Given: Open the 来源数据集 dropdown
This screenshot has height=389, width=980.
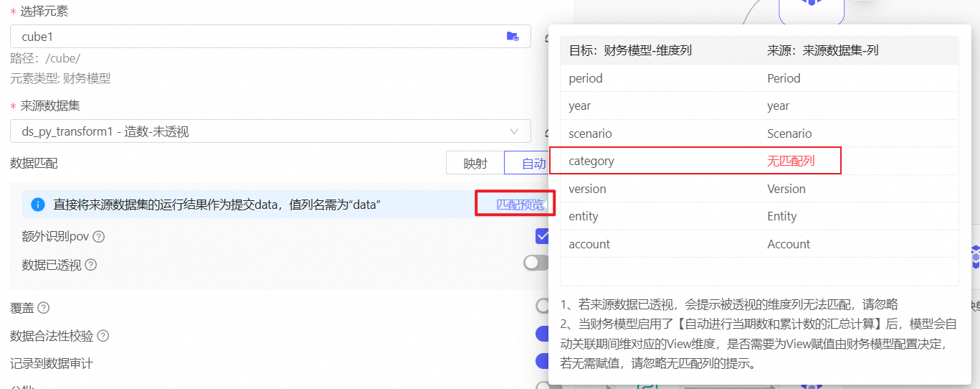Looking at the screenshot, I should (258, 131).
